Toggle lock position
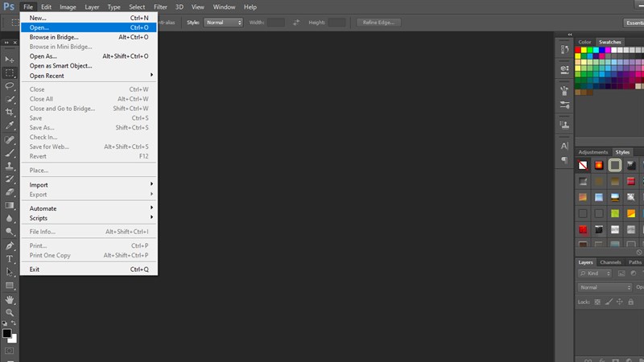 [620, 302]
